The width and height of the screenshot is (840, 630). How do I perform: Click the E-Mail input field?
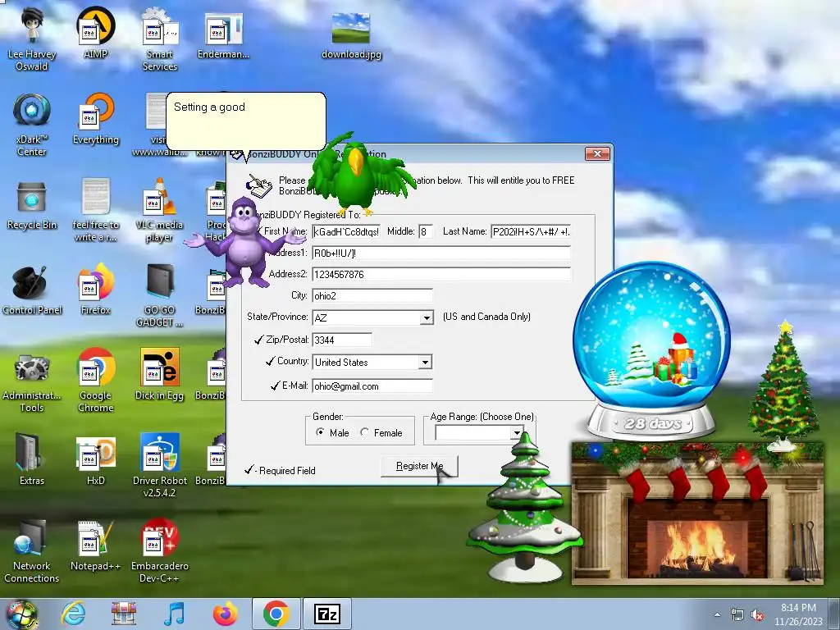[x=372, y=386]
